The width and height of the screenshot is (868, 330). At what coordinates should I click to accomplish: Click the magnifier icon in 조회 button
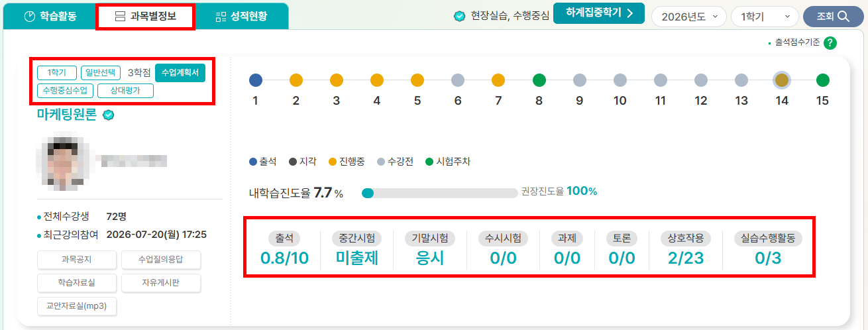click(843, 17)
